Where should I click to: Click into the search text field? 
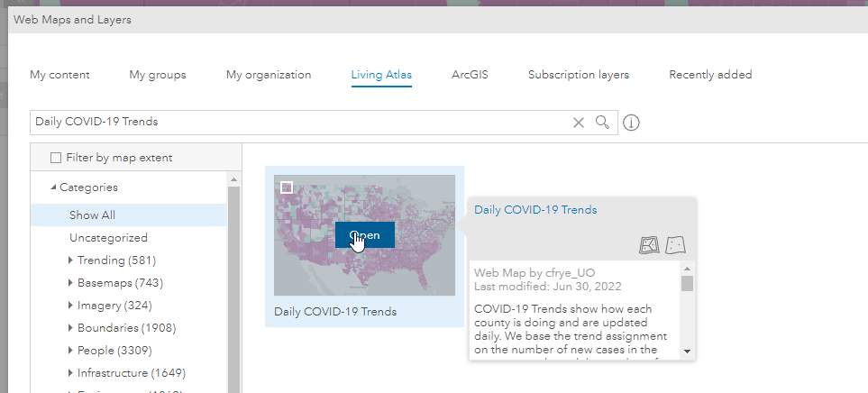point(297,123)
